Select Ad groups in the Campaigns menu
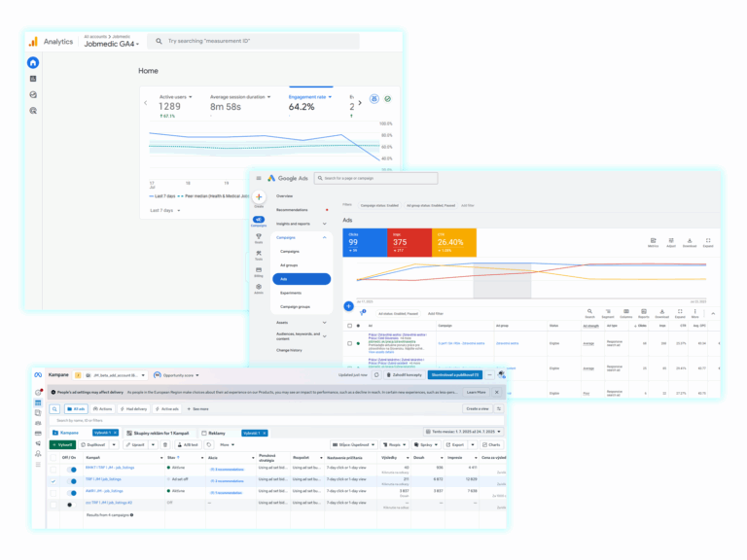This screenshot has width=747, height=560. pyautogui.click(x=289, y=264)
